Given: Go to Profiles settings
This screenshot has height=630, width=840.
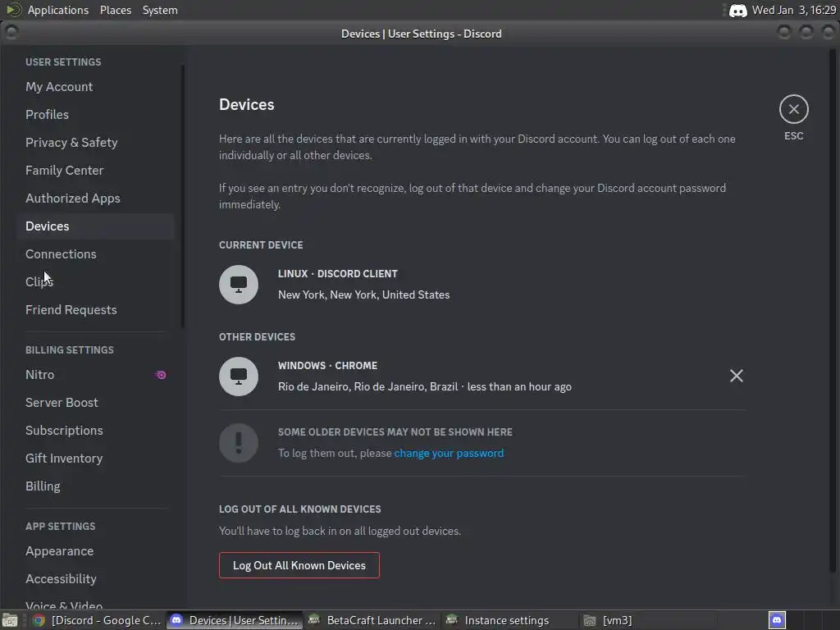Looking at the screenshot, I should tap(95, 115).
